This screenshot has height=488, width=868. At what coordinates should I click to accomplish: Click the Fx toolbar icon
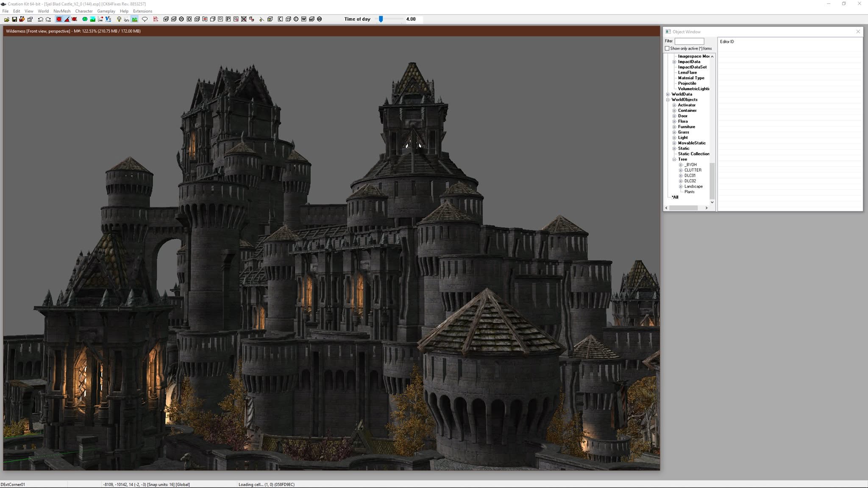click(x=108, y=19)
